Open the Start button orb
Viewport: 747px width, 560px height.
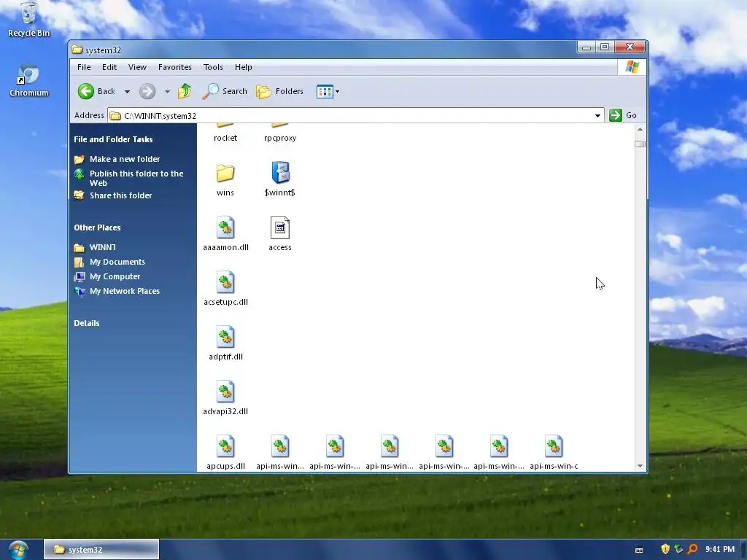[18, 550]
